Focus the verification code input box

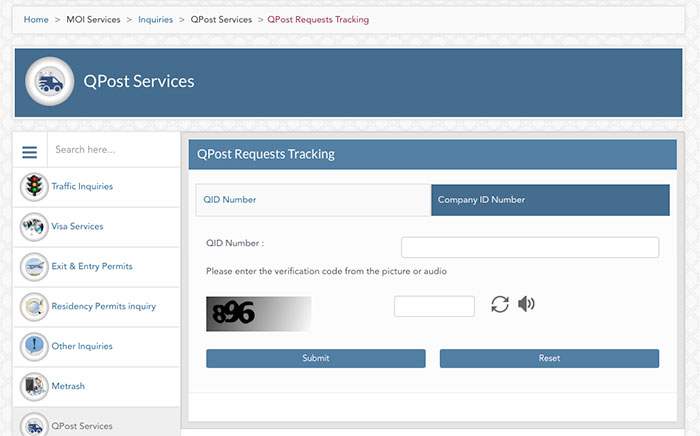(x=434, y=306)
